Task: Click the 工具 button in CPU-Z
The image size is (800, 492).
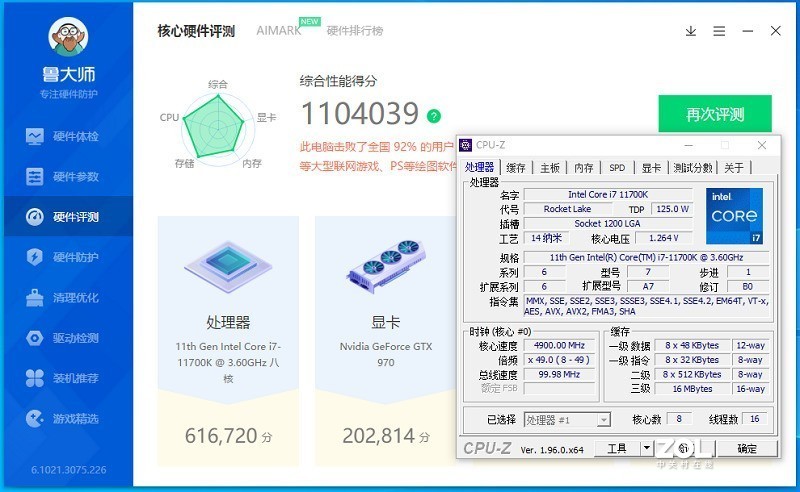Action: [x=617, y=448]
